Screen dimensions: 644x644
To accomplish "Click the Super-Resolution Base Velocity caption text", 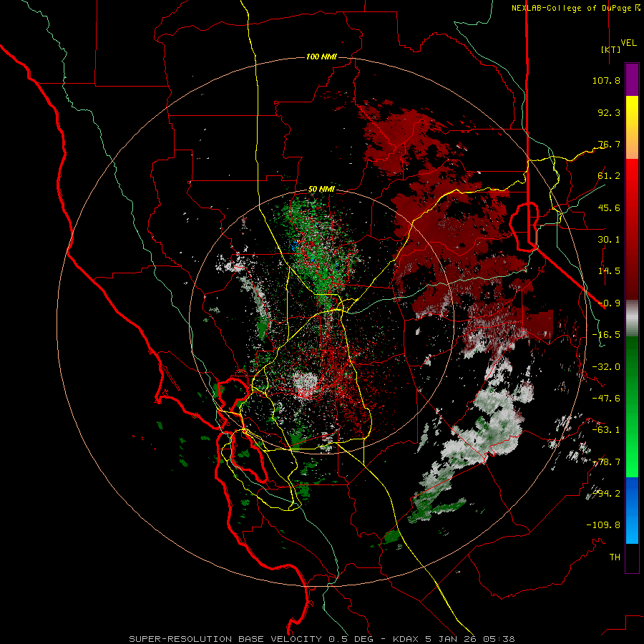I will 322,639.
